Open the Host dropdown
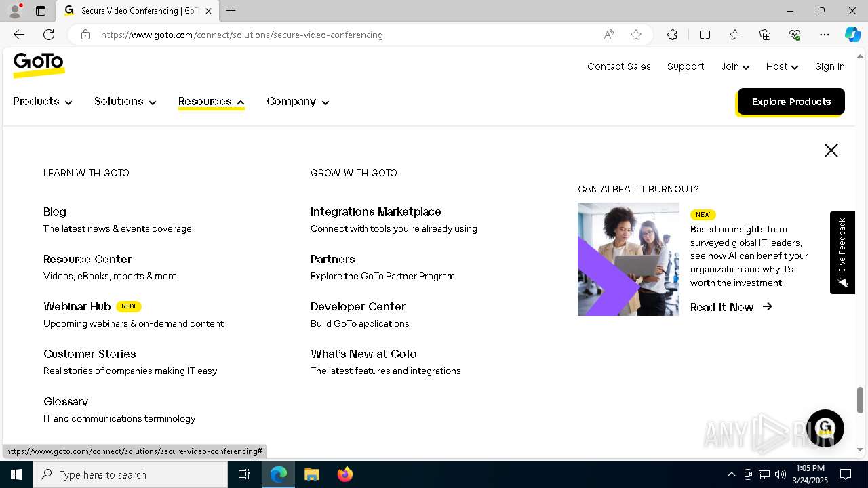This screenshot has width=868, height=488. point(782,66)
